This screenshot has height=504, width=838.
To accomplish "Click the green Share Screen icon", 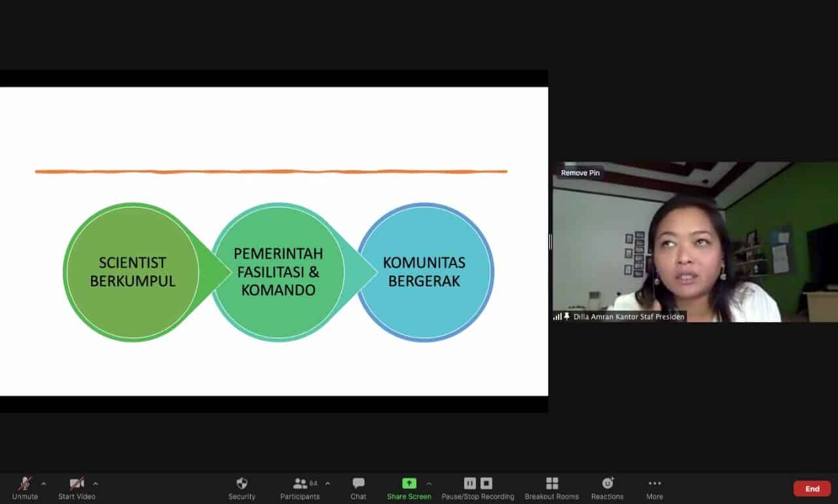I will [x=409, y=484].
